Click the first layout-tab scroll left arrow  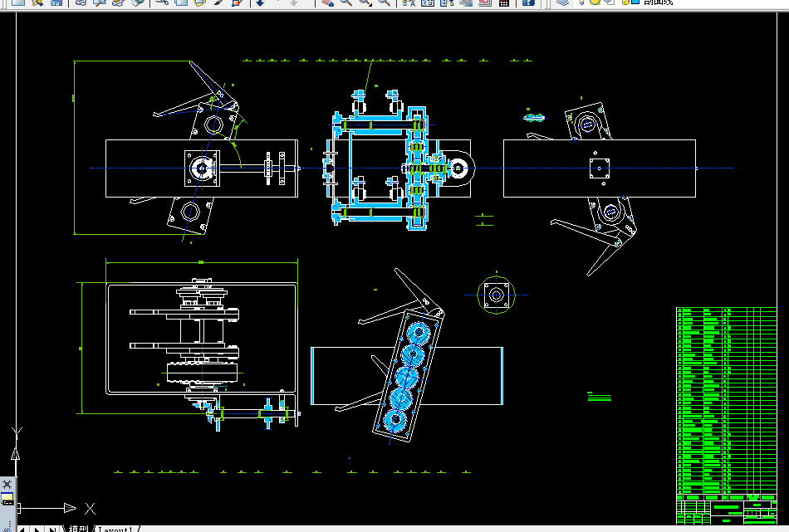point(22,529)
